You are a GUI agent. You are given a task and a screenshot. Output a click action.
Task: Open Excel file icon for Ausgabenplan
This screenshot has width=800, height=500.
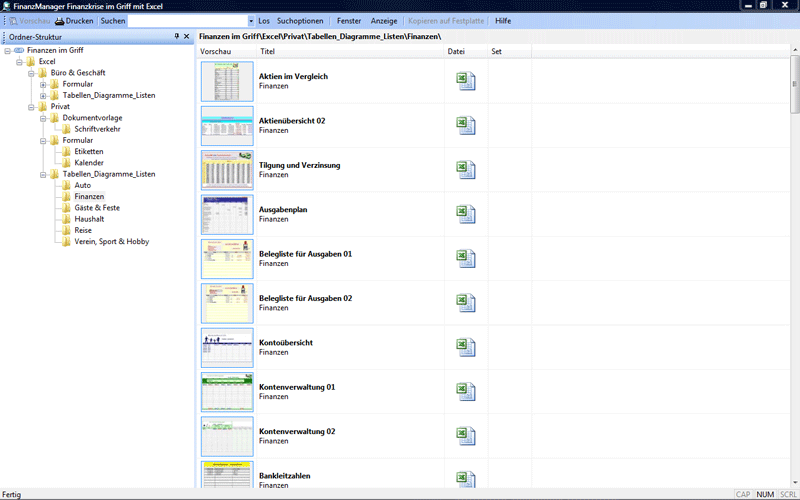click(x=466, y=214)
